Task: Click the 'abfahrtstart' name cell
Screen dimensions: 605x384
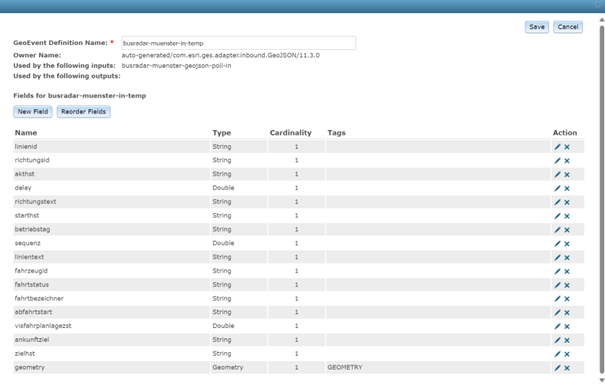Action: click(x=112, y=312)
